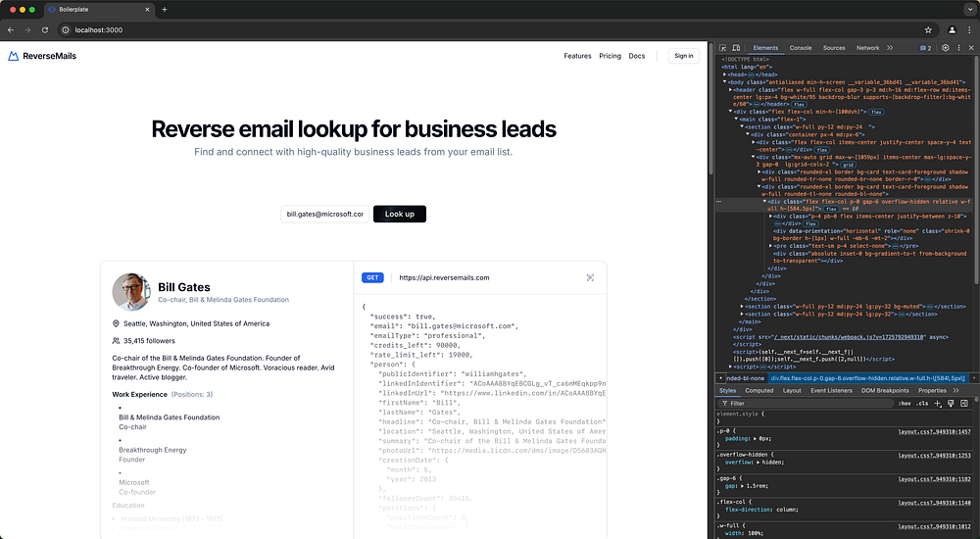This screenshot has width=980, height=539.
Task: Click Bill Gates profile photo
Action: pos(131,291)
